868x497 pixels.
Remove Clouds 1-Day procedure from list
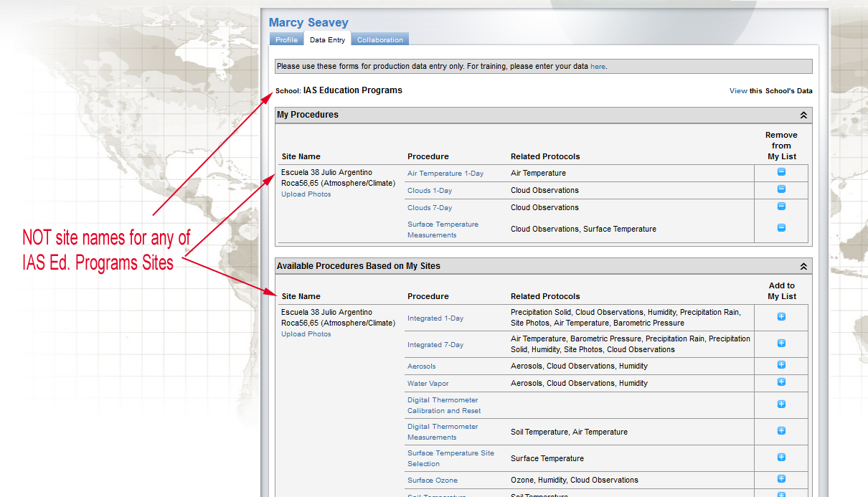(x=781, y=189)
